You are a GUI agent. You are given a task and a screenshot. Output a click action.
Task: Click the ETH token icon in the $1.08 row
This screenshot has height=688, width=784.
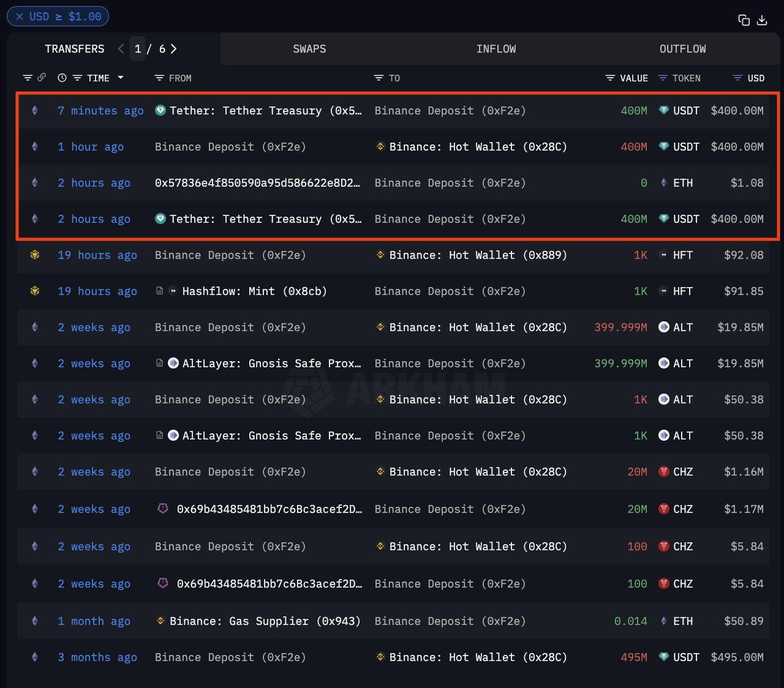(663, 183)
